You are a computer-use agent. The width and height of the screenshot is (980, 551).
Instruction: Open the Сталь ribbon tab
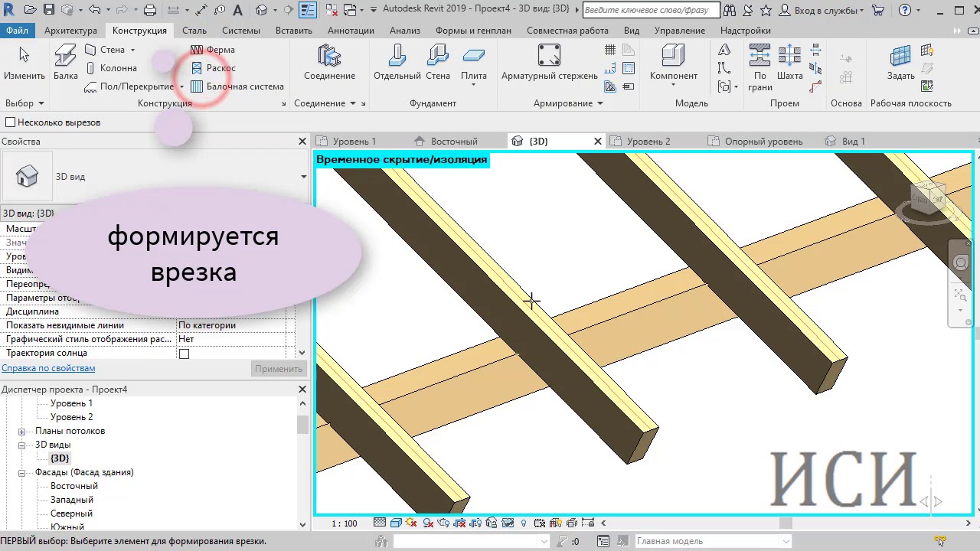tap(194, 31)
